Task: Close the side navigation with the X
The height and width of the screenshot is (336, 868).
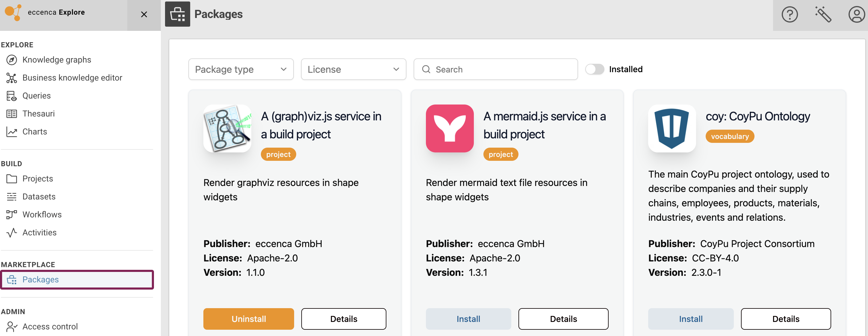Action: 144,14
